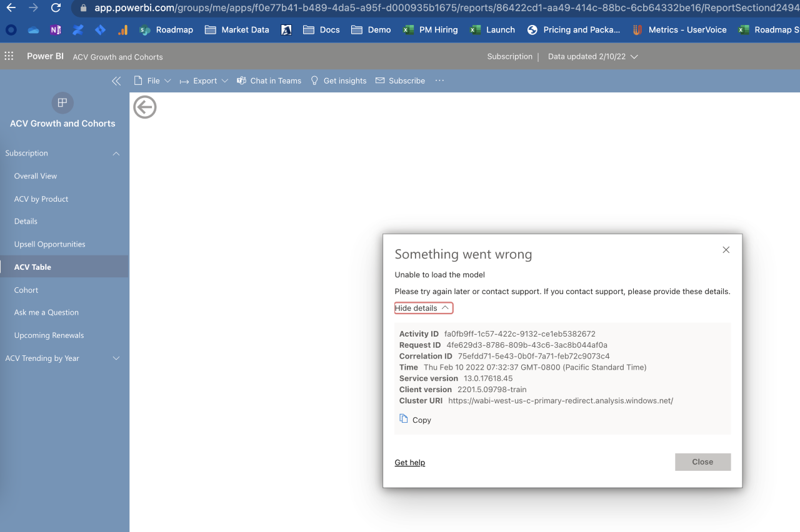This screenshot has height=532, width=800.
Task: Open the Demo bookmark folder
Action: (x=371, y=30)
